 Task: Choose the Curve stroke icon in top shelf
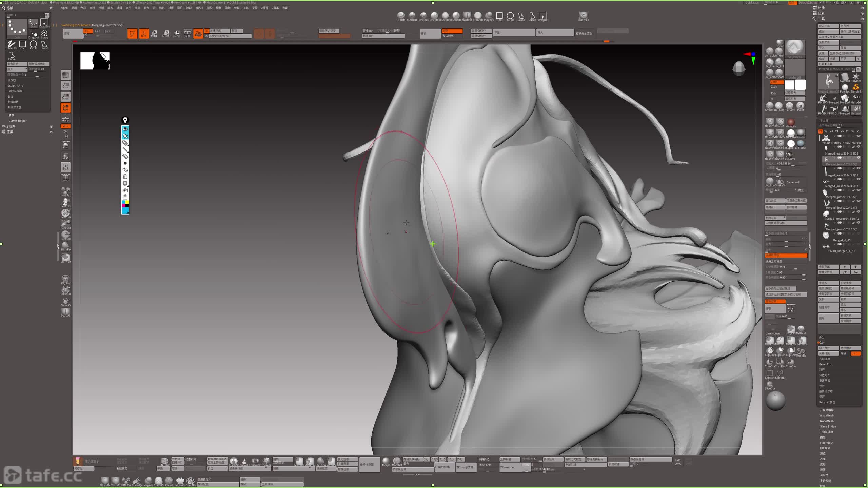(532, 16)
